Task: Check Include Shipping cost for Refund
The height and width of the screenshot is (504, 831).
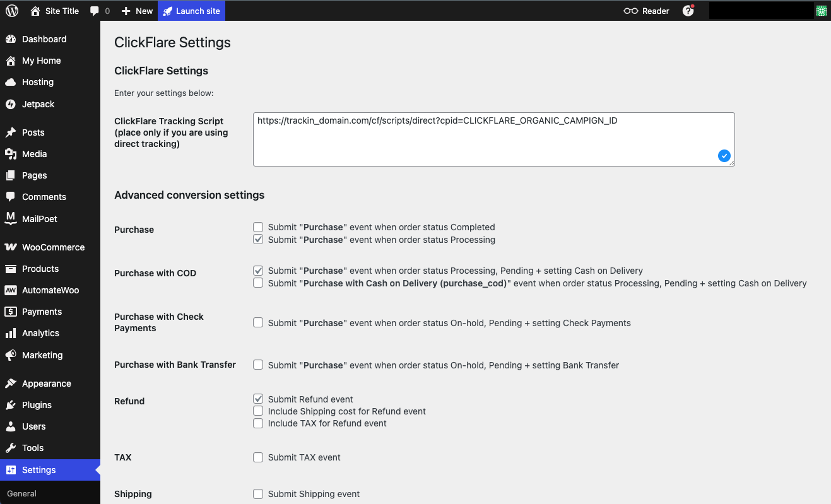Action: (x=258, y=411)
